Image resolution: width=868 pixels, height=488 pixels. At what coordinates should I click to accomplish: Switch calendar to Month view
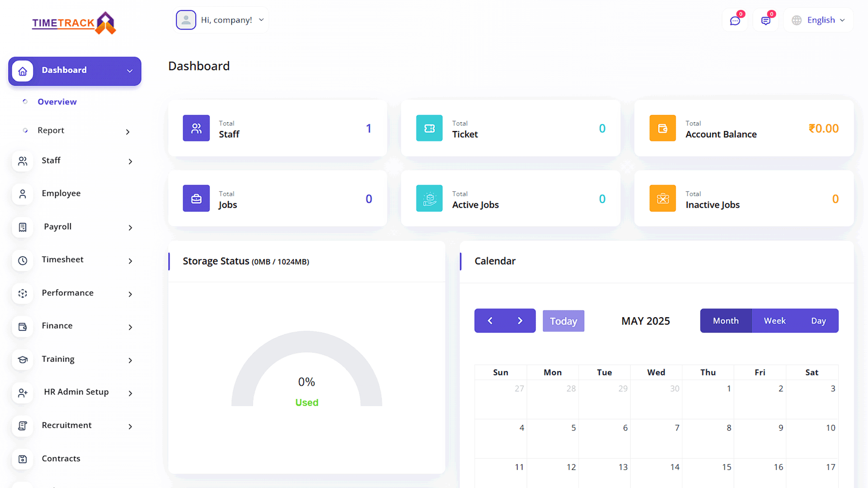click(726, 321)
